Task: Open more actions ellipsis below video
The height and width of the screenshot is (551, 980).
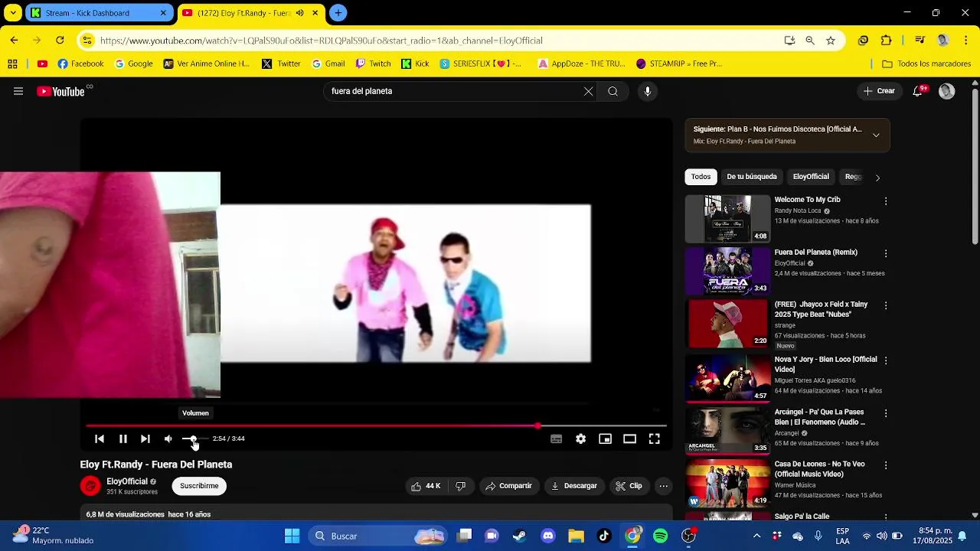Action: pos(664,486)
